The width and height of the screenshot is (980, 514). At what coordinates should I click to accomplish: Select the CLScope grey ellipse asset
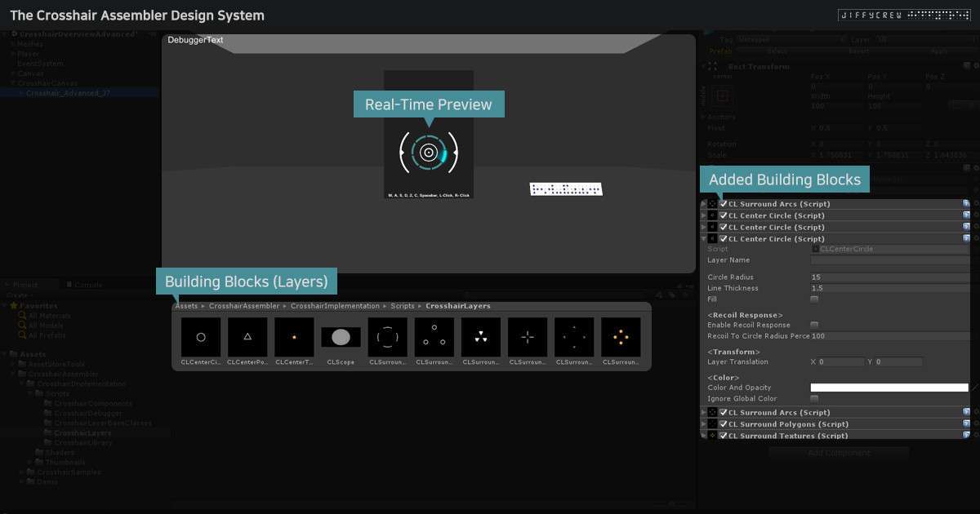point(341,337)
